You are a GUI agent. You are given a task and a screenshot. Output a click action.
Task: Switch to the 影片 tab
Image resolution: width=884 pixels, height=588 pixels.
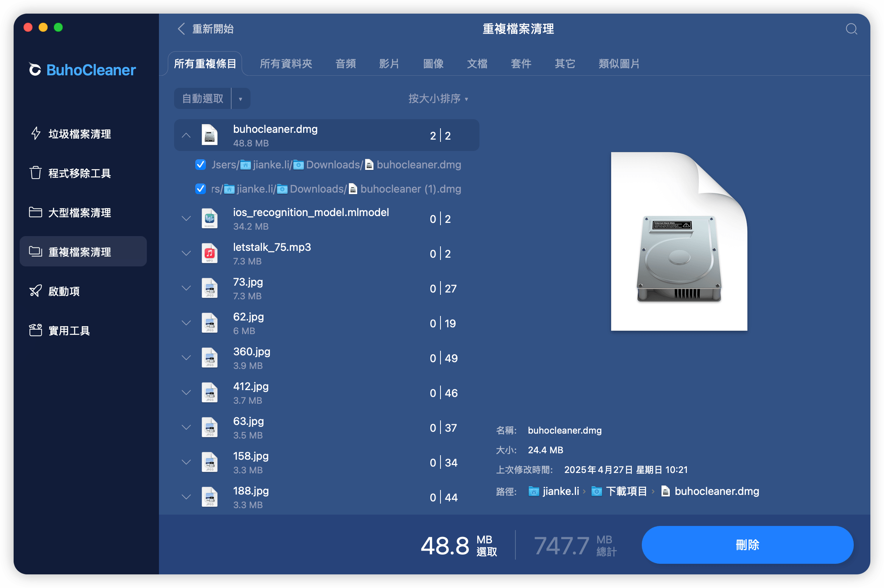coord(389,64)
